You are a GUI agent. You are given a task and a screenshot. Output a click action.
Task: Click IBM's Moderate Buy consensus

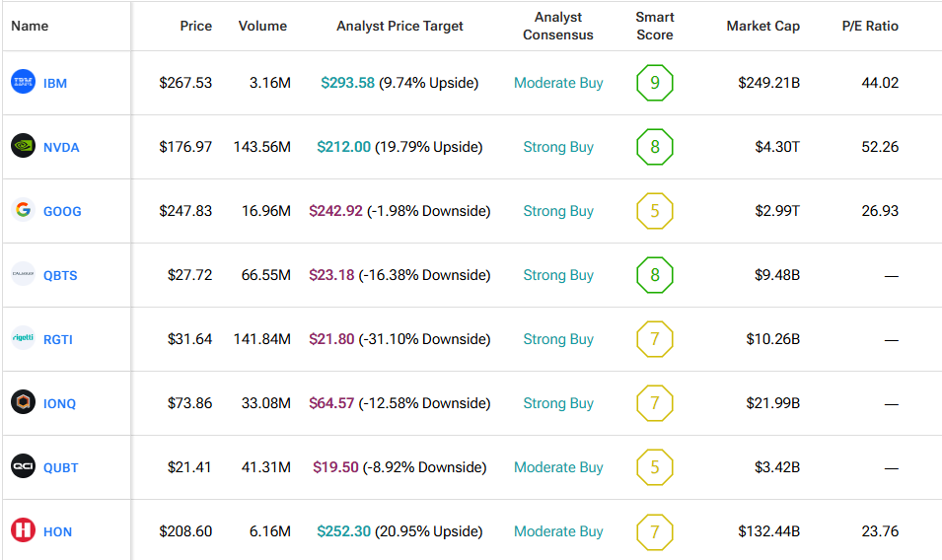558,83
